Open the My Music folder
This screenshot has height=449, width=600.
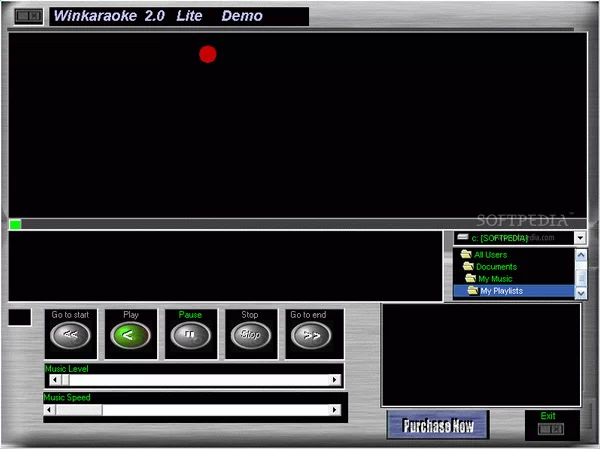pos(495,279)
